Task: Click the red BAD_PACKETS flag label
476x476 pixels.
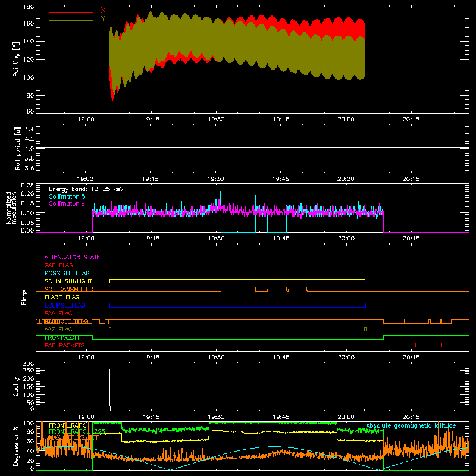Action: click(65, 345)
